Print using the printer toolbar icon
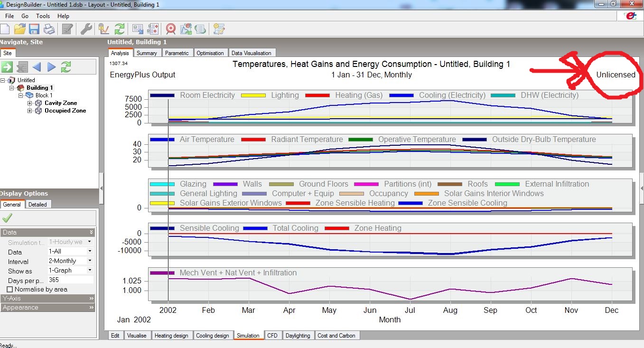The width and height of the screenshot is (644, 348). [x=49, y=29]
